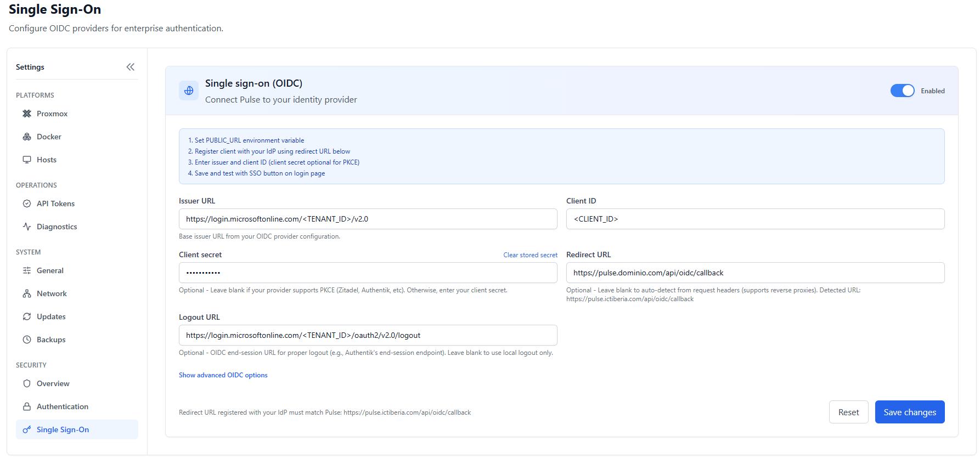Focus the Issuer URL input field
The image size is (980, 458).
point(368,219)
